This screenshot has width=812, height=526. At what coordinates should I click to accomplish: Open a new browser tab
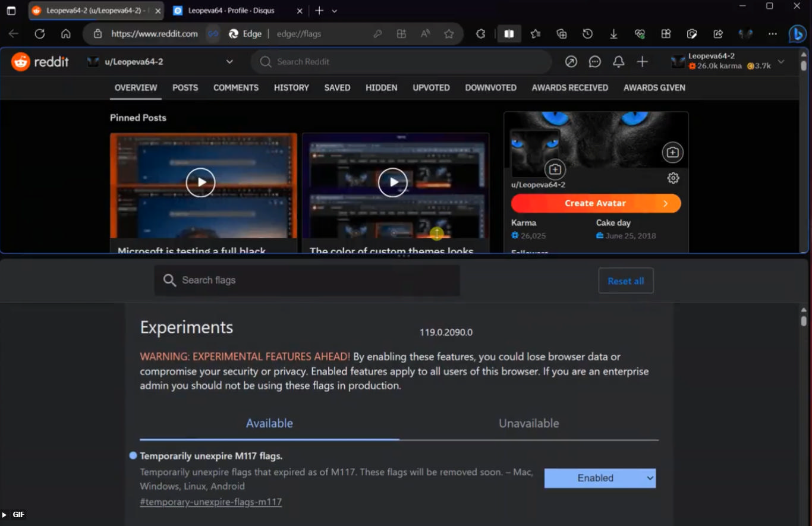pyautogui.click(x=319, y=11)
